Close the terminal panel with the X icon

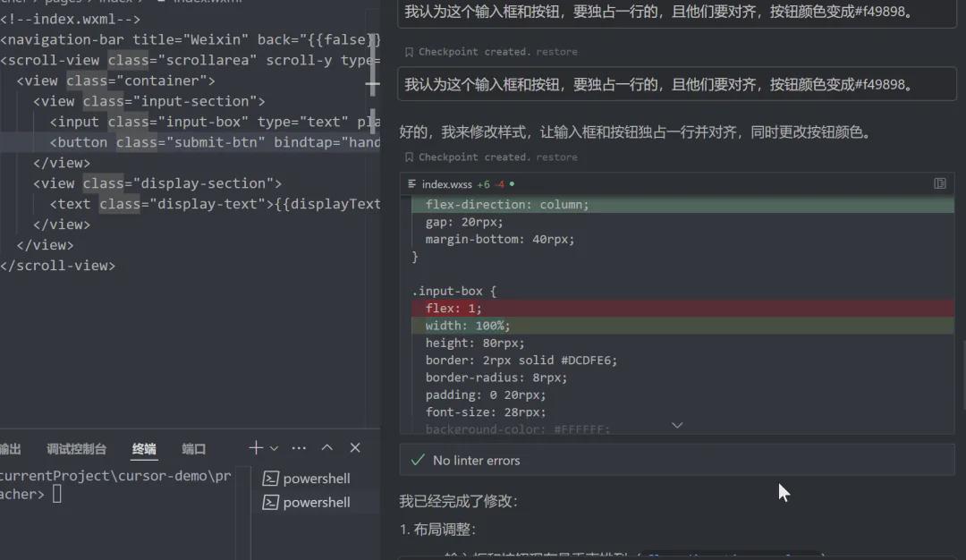[354, 447]
